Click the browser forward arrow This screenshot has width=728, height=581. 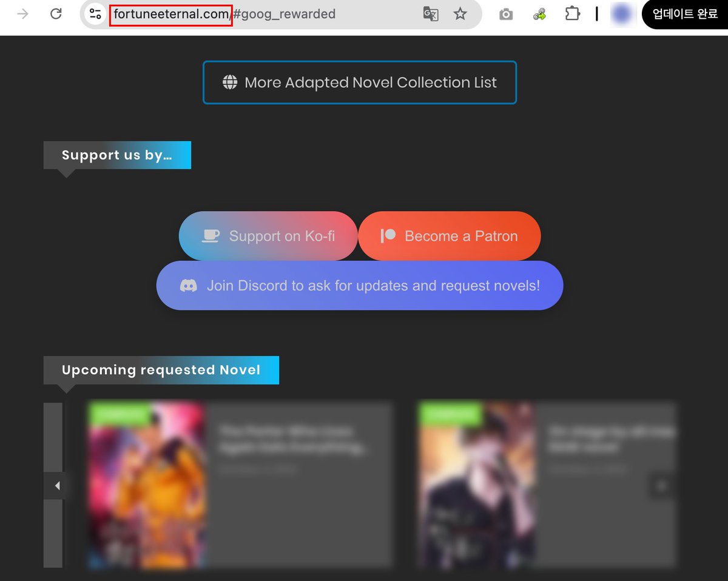(x=23, y=14)
